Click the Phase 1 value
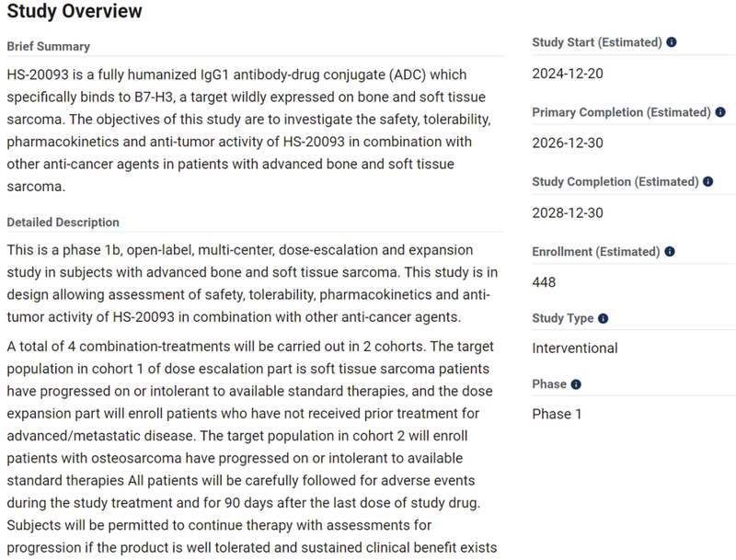The image size is (736, 560). (x=557, y=414)
